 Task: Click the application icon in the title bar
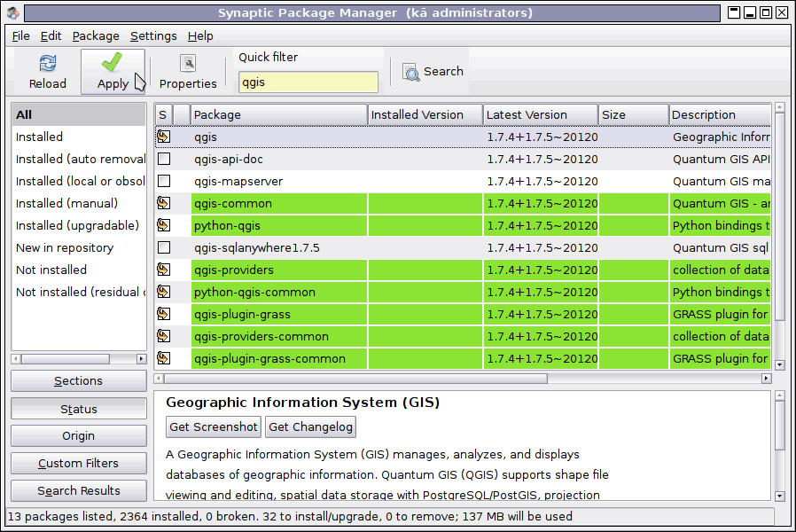[x=13, y=12]
